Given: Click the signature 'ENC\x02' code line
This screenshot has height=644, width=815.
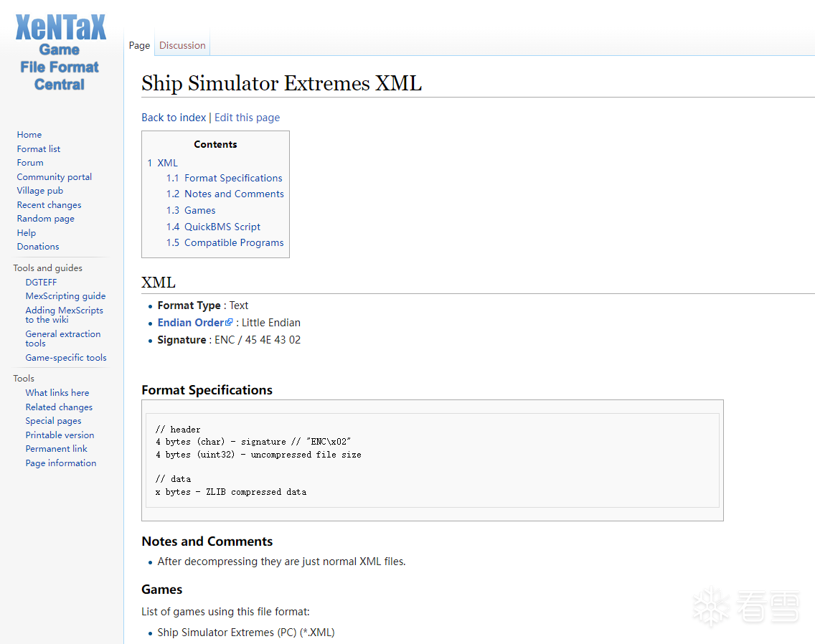Looking at the screenshot, I should tap(253, 442).
